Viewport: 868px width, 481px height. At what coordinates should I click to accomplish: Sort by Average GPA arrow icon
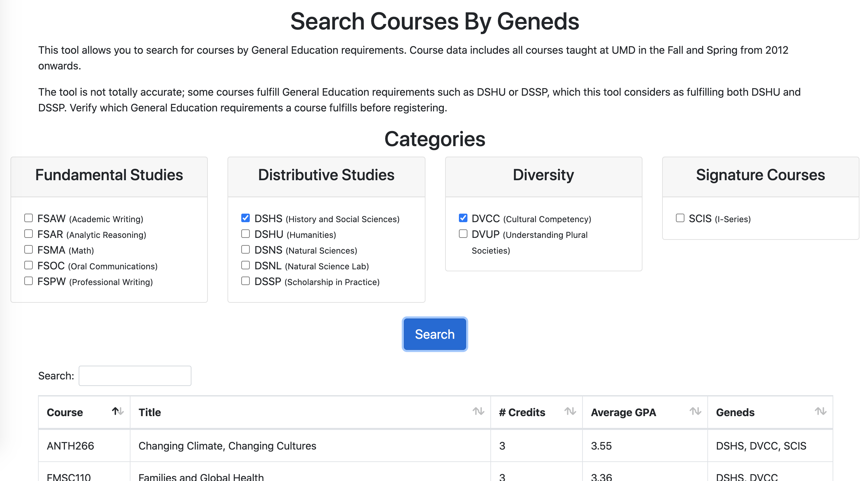[695, 411]
